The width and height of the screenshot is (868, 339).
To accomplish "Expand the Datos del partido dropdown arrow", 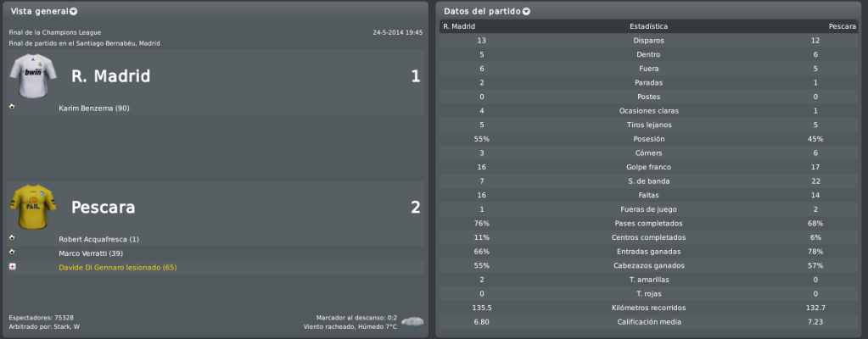I will (526, 12).
